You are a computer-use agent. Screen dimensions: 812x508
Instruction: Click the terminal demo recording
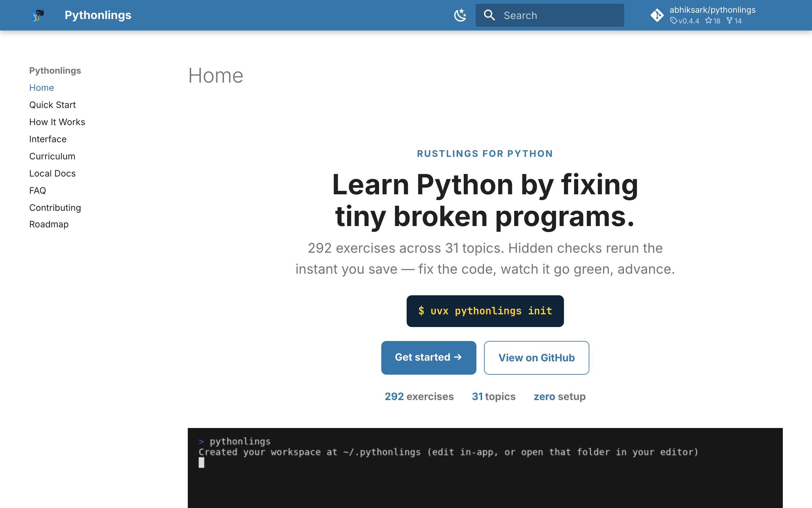click(485, 468)
